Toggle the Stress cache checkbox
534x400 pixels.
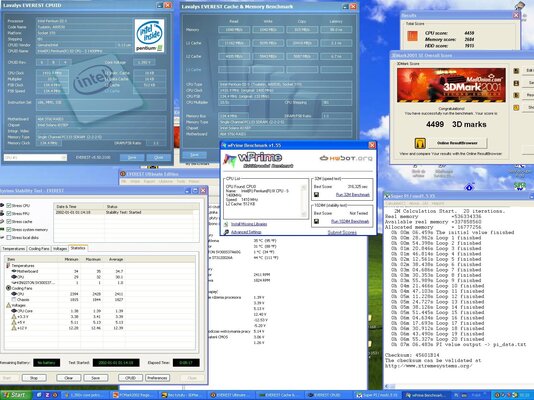click(x=9, y=222)
